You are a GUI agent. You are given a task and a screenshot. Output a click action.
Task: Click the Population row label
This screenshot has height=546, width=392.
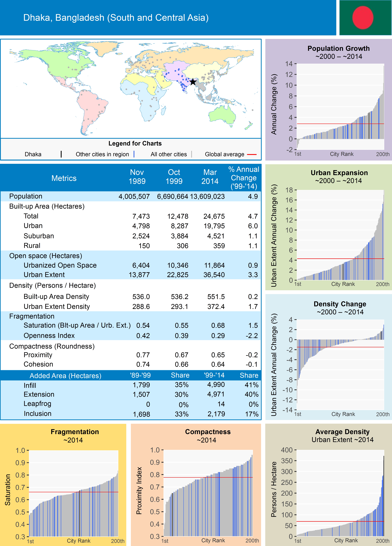[x=26, y=196]
